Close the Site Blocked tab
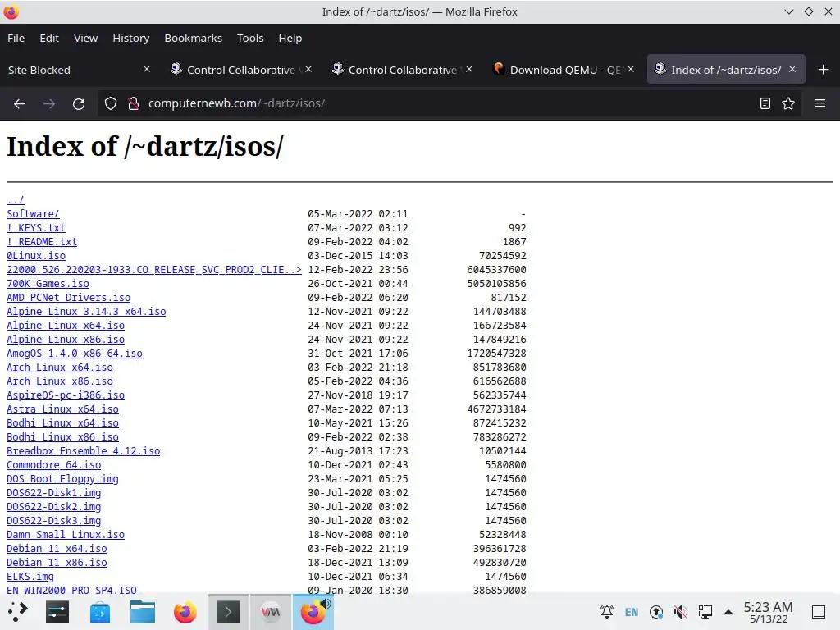840x630 pixels. click(x=147, y=69)
